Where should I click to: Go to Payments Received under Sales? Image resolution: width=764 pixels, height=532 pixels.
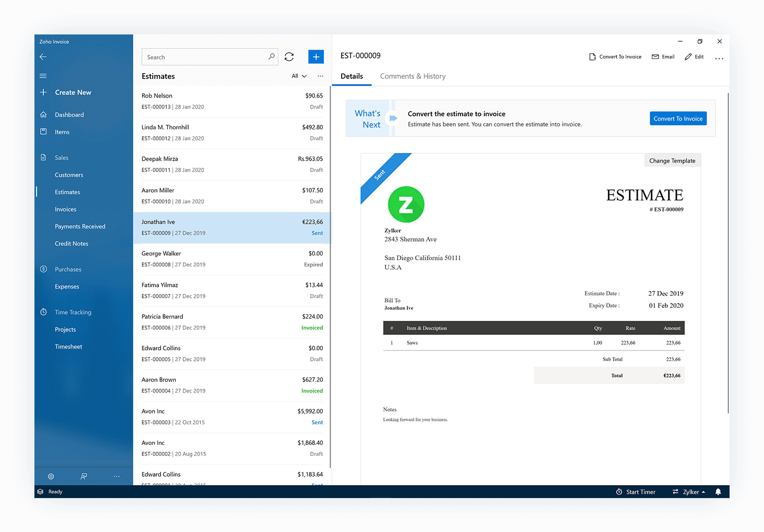[x=80, y=226]
